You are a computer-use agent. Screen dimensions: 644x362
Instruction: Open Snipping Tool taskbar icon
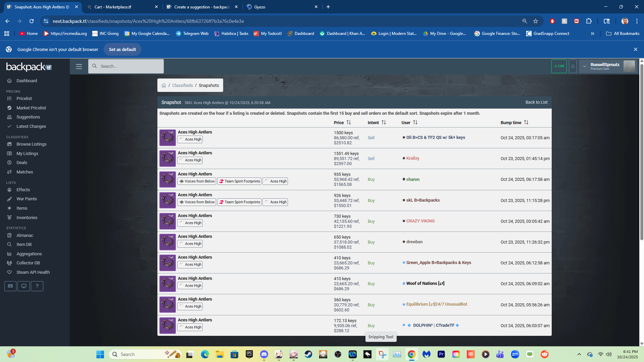tap(382, 354)
